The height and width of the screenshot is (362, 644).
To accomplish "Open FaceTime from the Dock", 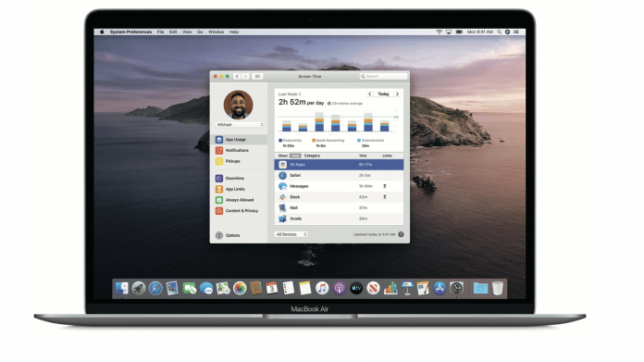I will [190, 289].
